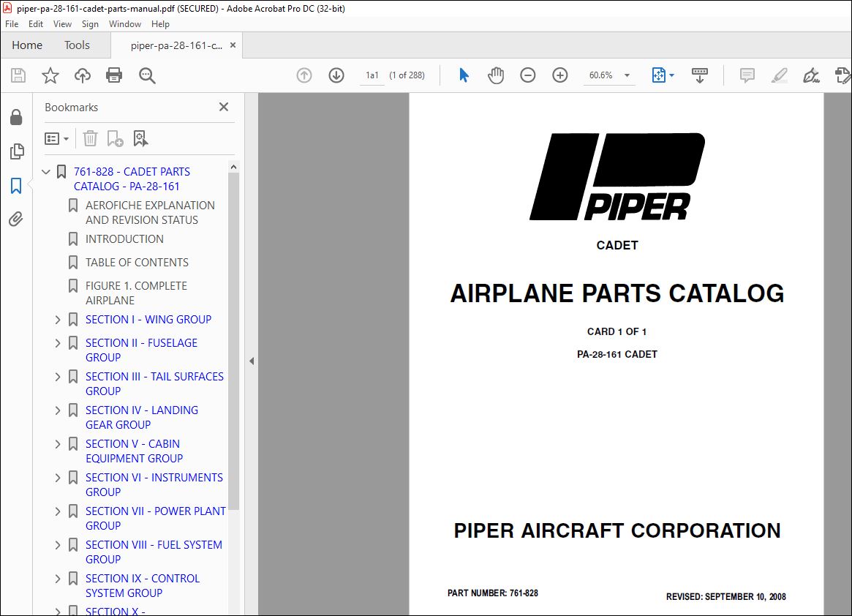
Task: Print the document
Action: [x=114, y=75]
